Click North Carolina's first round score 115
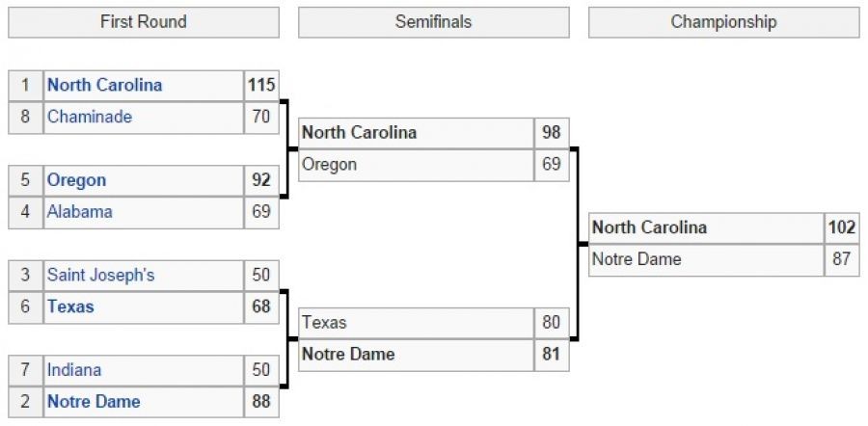This screenshot has width=868, height=426. (261, 85)
